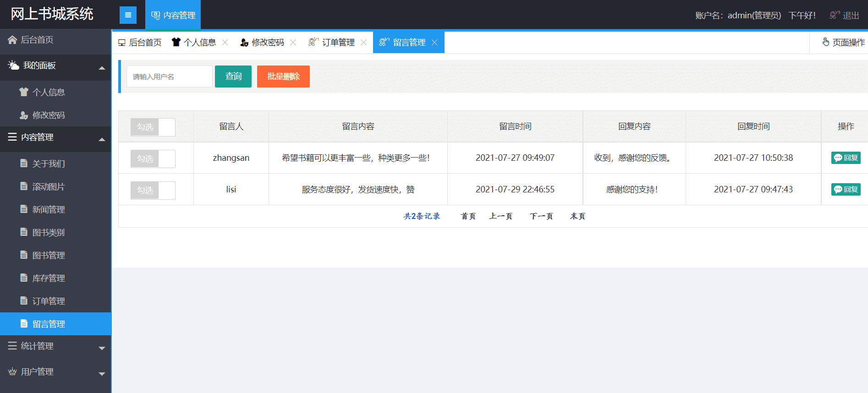Toggle the 勾选 switch for lisi's message
Screen dimensions: 868x393
coord(153,190)
